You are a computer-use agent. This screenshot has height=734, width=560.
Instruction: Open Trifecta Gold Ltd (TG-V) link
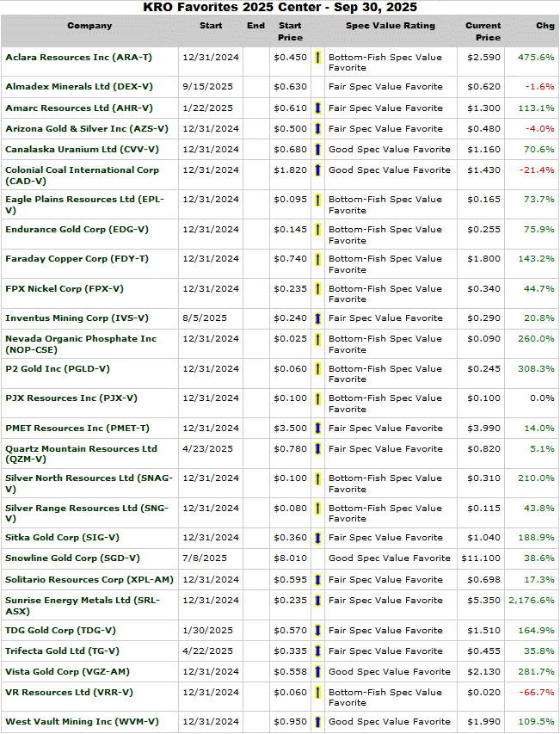62,651
